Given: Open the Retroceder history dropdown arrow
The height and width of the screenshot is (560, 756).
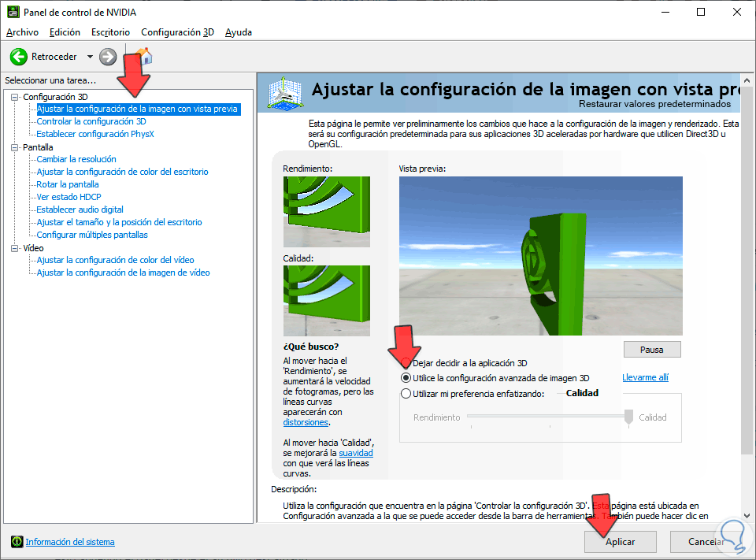Looking at the screenshot, I should coord(90,57).
